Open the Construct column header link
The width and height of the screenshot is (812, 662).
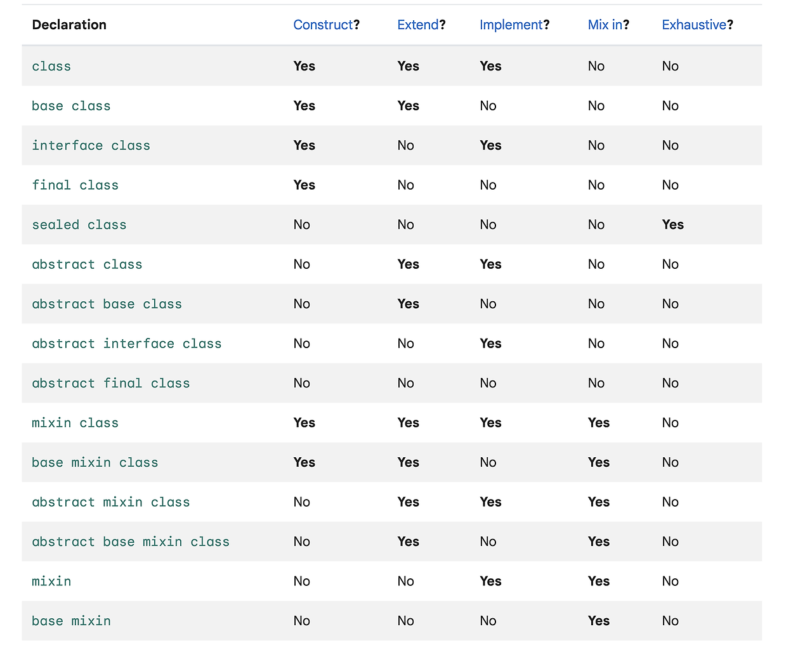(323, 25)
